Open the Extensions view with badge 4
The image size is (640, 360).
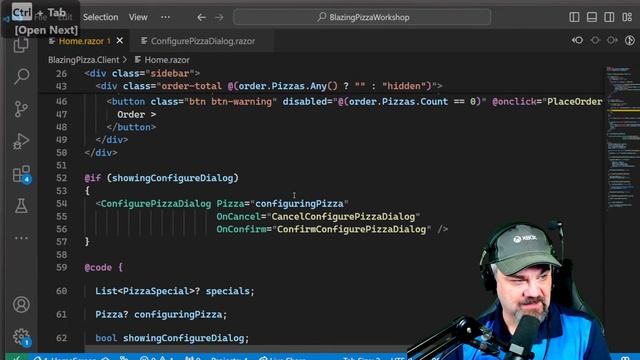point(21,174)
